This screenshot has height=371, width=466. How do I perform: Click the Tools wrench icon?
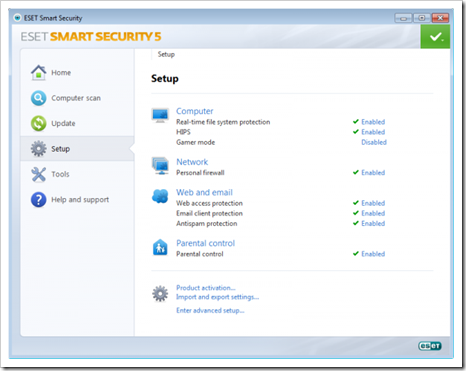[39, 174]
